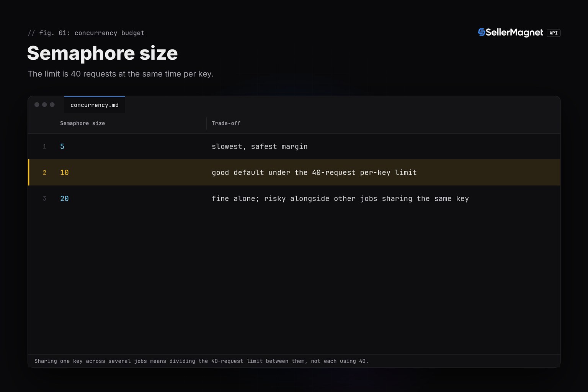This screenshot has width=588, height=392.
Task: Click the highlighted semaphore value 10
Action: (64, 173)
